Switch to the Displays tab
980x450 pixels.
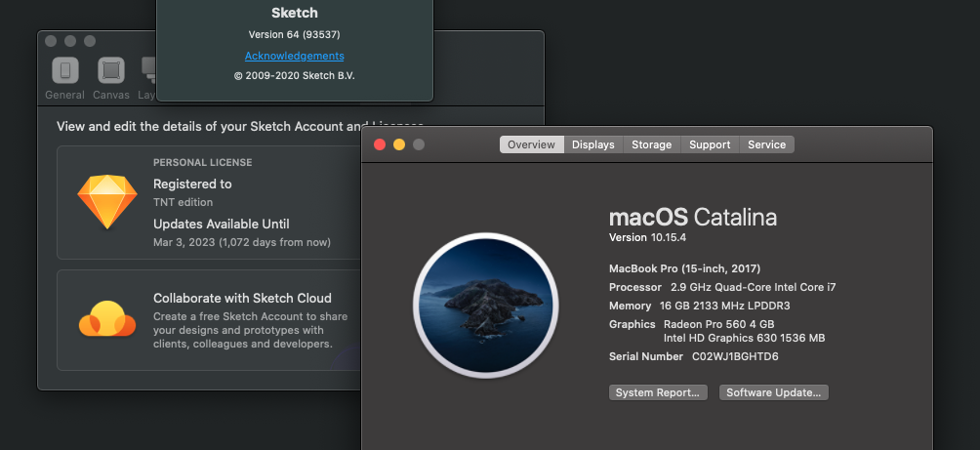593,144
